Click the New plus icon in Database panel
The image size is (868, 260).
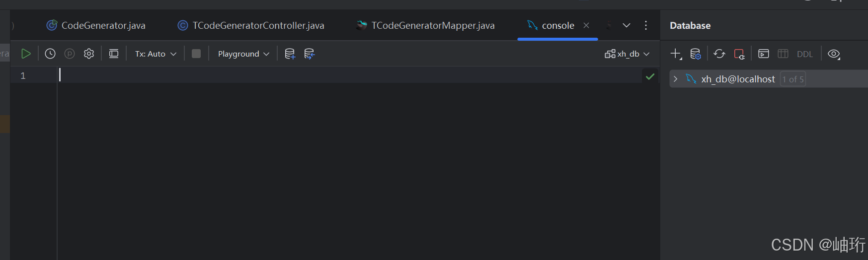click(x=676, y=54)
